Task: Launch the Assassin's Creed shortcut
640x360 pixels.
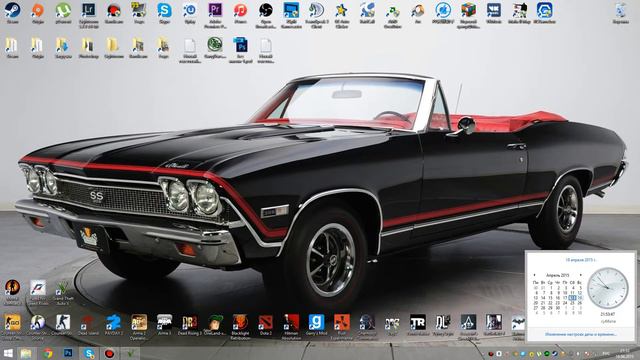Action: [x=468, y=327]
